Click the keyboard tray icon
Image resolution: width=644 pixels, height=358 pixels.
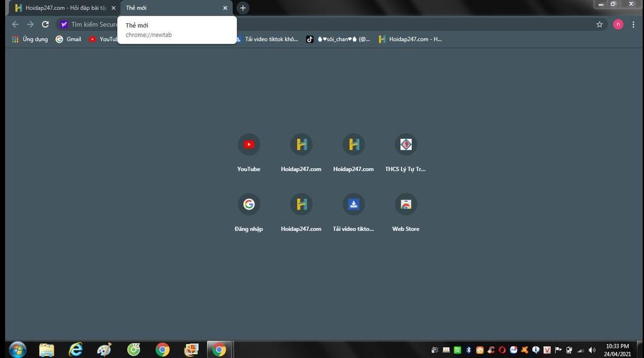tap(446, 350)
